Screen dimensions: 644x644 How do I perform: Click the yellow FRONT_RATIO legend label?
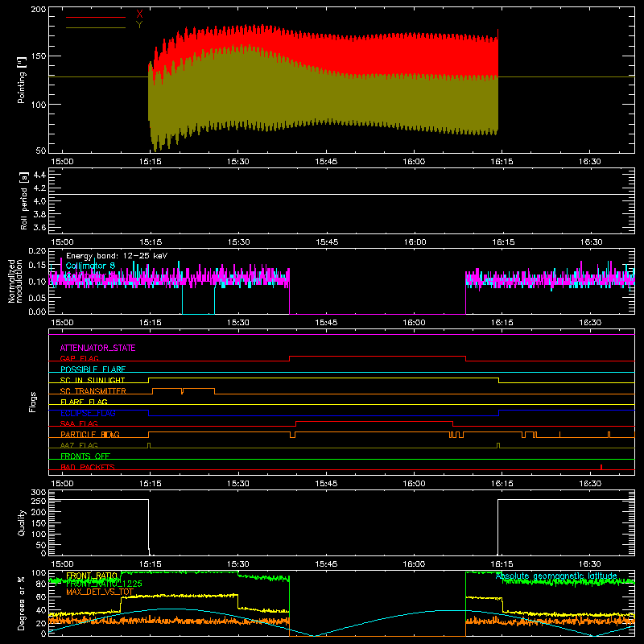[x=92, y=576]
